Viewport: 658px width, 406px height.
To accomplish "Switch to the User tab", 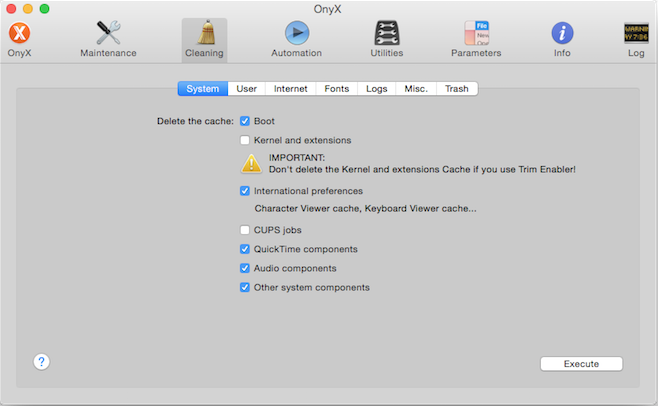I will (x=246, y=89).
